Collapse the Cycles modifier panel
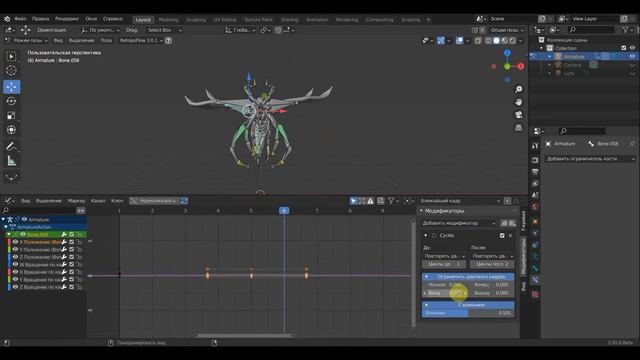This screenshot has width=640, height=360. click(426, 236)
